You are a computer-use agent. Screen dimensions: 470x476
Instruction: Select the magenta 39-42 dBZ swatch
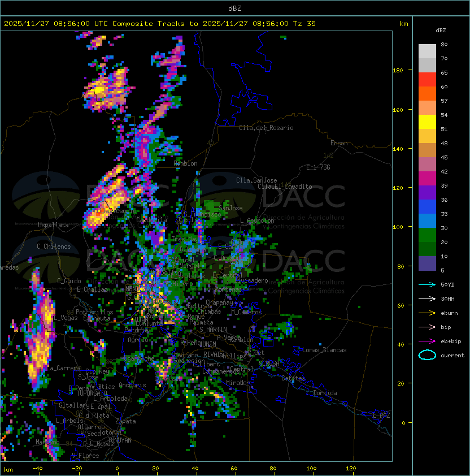(427, 179)
